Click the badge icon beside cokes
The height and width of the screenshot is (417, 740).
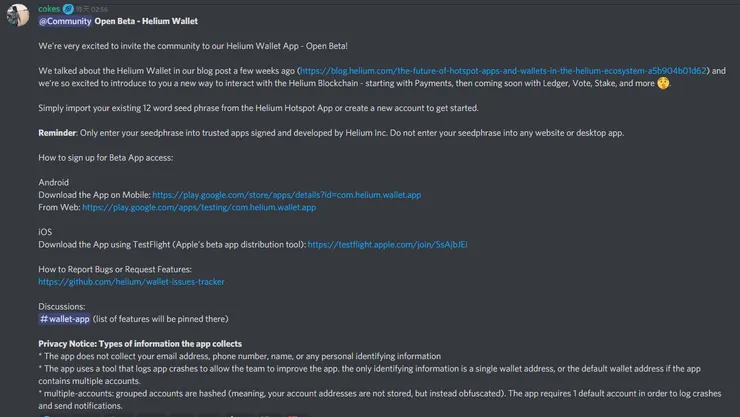tap(69, 9)
